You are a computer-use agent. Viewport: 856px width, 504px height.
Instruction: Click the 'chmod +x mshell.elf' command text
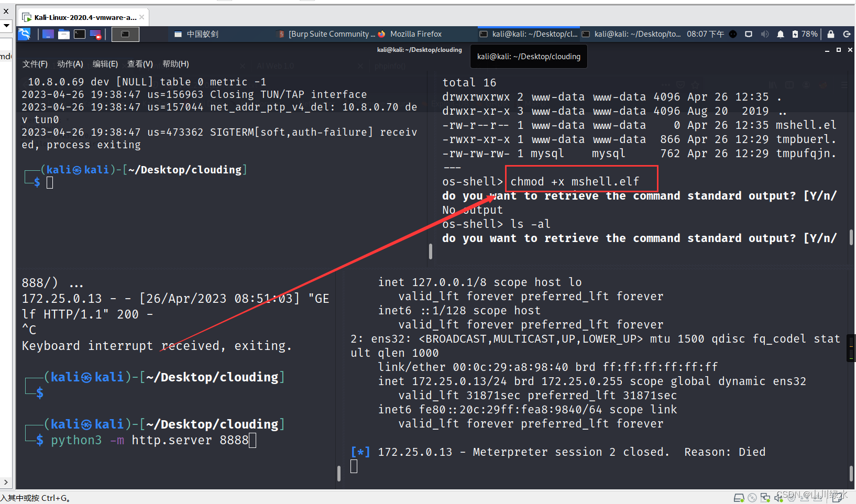coord(575,182)
